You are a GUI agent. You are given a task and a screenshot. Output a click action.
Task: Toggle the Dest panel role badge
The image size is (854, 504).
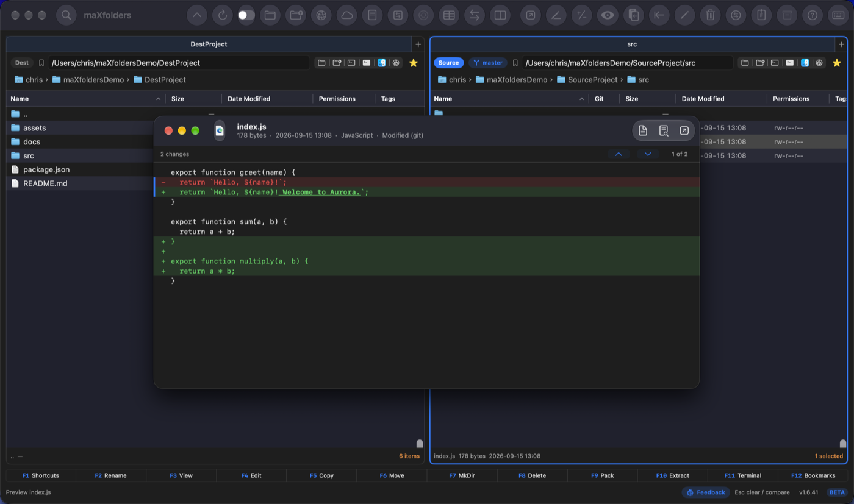(21, 63)
